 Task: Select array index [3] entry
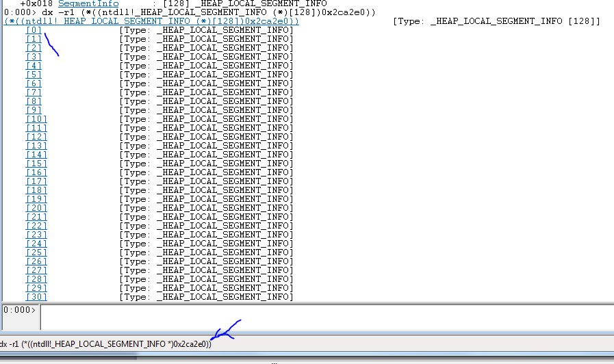click(34, 57)
